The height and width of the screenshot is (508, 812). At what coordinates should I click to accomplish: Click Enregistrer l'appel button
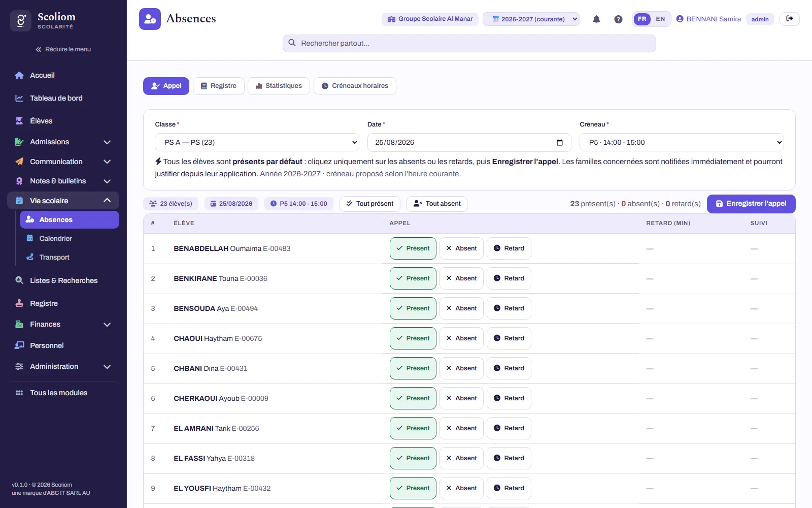(751, 204)
